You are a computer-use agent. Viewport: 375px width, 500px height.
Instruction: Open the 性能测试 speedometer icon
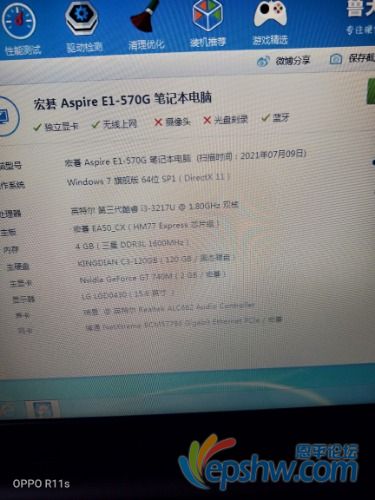click(x=19, y=21)
